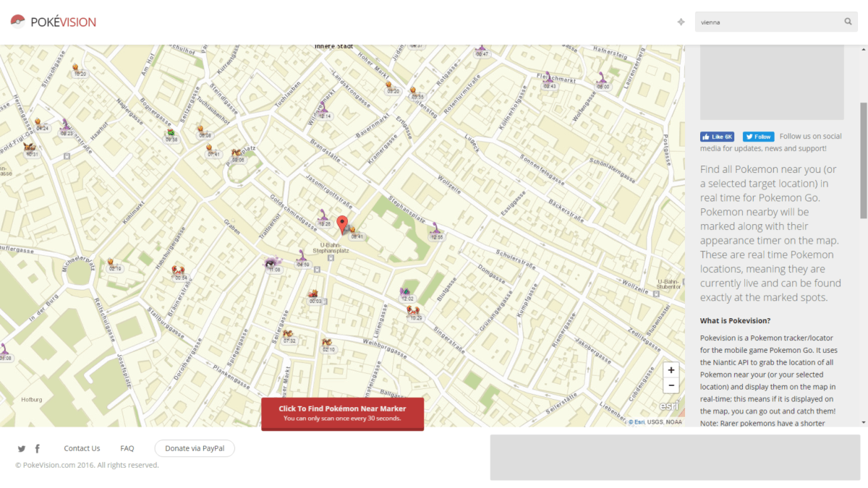
Task: Use the locate-me crosshair icon
Action: tap(681, 22)
